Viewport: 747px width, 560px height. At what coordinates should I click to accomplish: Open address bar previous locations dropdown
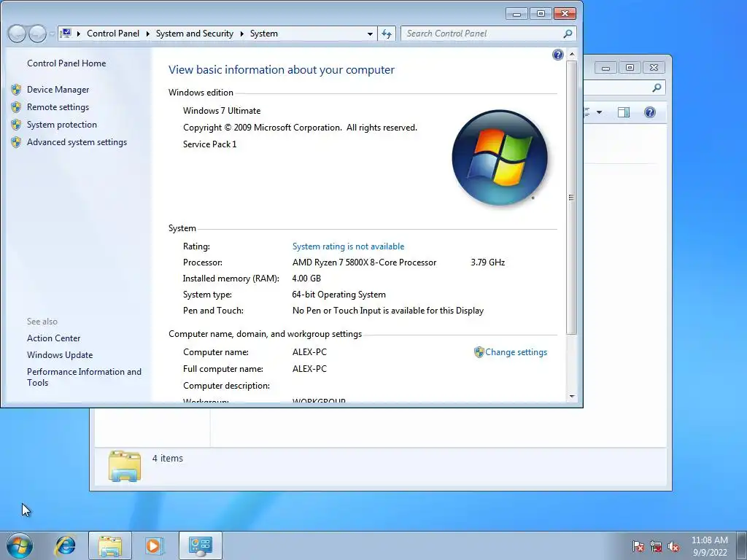coord(370,34)
